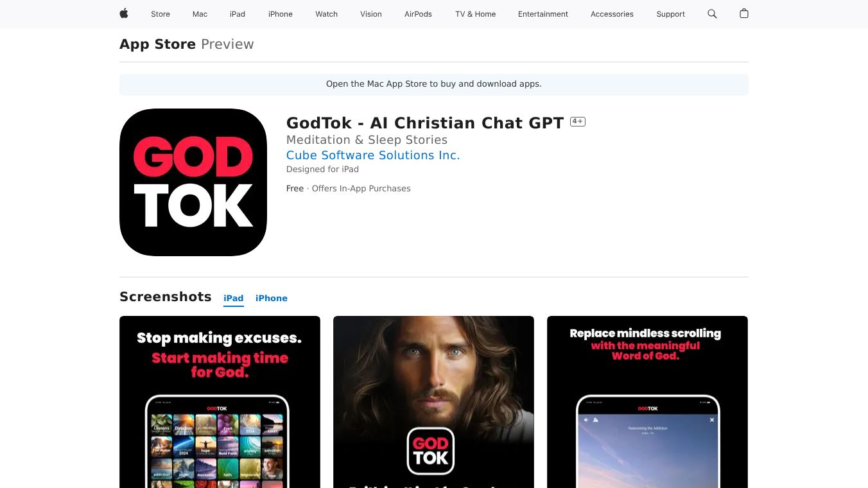Open the Entertainment menu item
868x488 pixels.
click(543, 14)
